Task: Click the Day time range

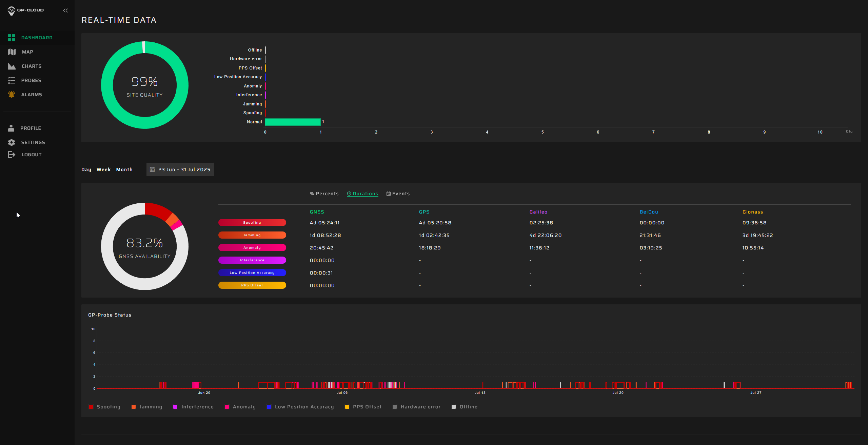Action: pos(86,169)
